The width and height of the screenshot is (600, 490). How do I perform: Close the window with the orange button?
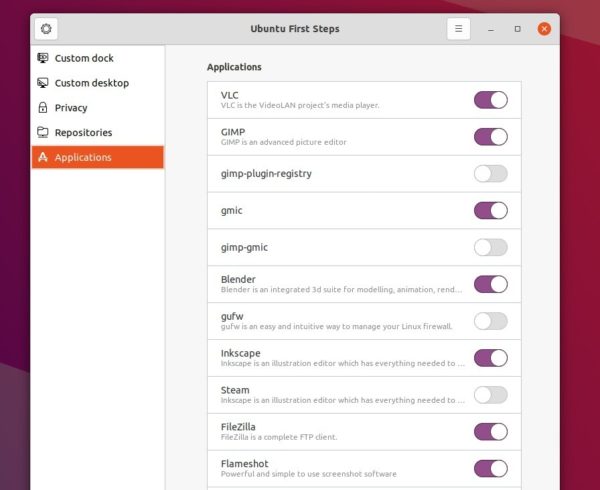click(x=544, y=29)
